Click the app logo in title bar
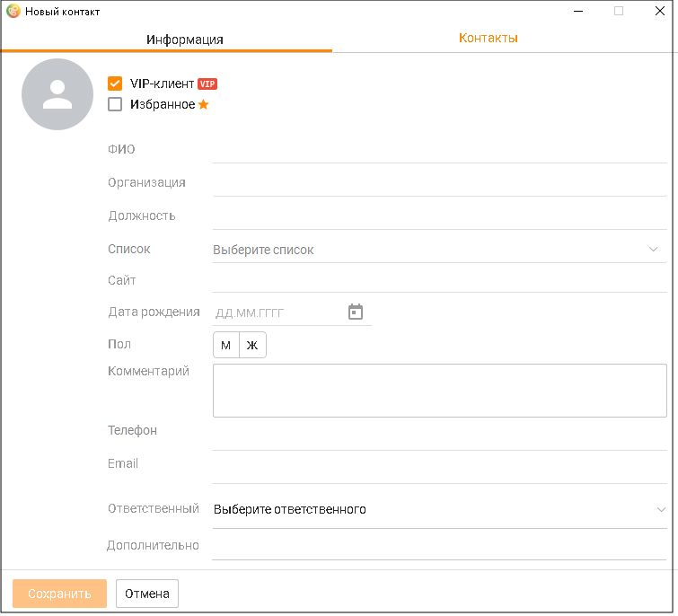The image size is (678, 616). [13, 12]
